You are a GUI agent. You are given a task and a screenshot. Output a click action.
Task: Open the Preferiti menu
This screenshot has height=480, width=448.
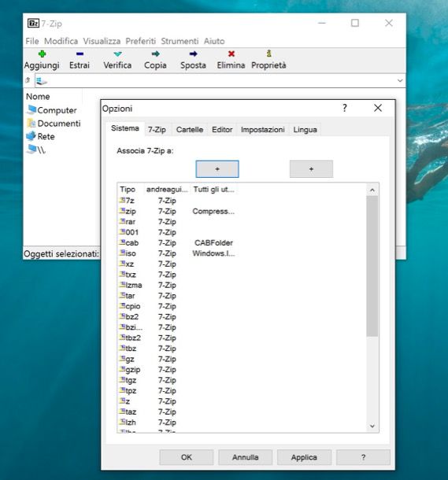[141, 41]
